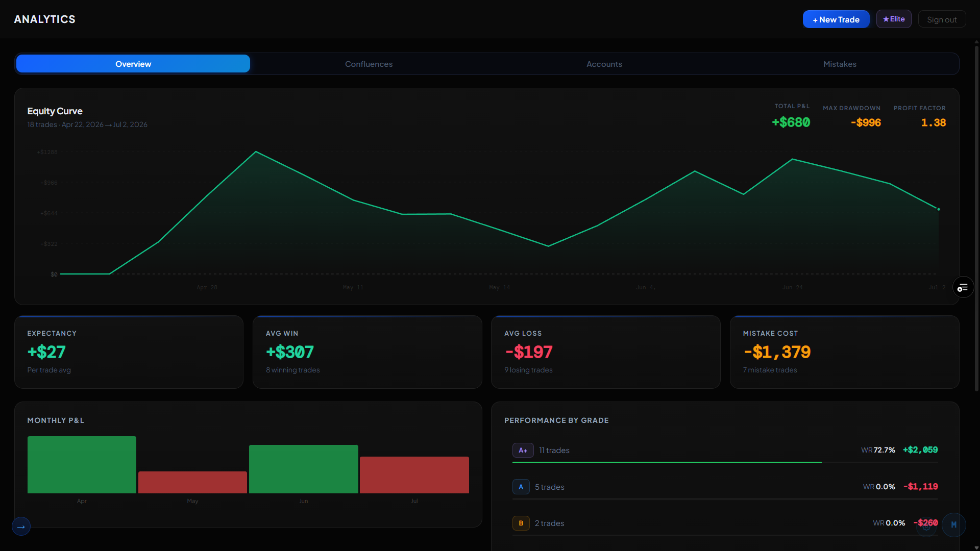Create a new trade with + New Trade

coord(836,19)
